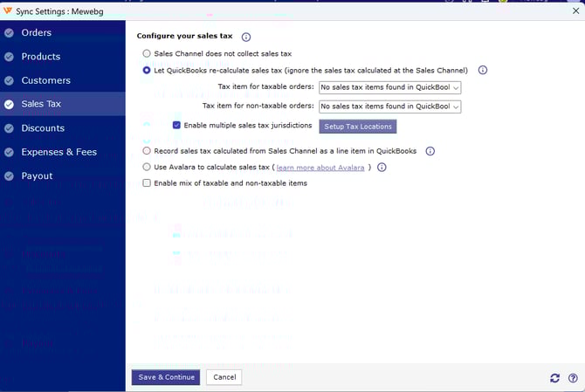Screen dimensions: 585x392
Task: Click the Cancel button
Action: pos(224,377)
